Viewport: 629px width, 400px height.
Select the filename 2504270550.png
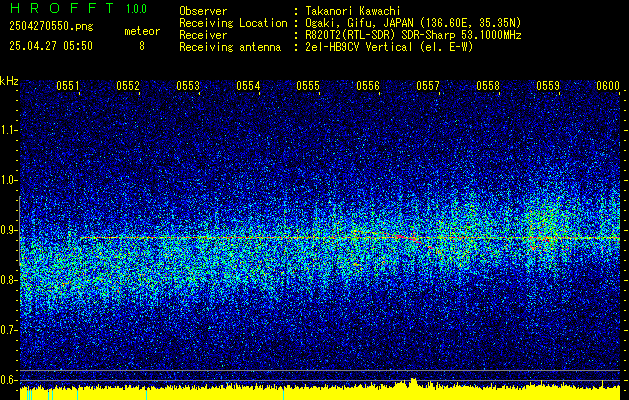(51, 26)
